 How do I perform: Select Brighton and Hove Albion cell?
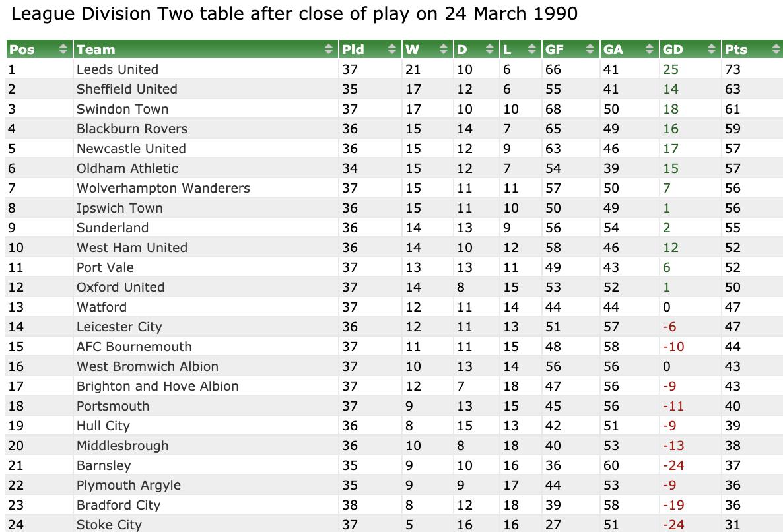pyautogui.click(x=206, y=386)
